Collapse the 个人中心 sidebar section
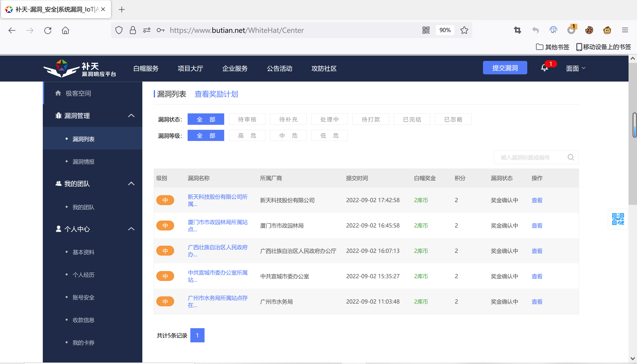This screenshot has width=637, height=364. [131, 229]
